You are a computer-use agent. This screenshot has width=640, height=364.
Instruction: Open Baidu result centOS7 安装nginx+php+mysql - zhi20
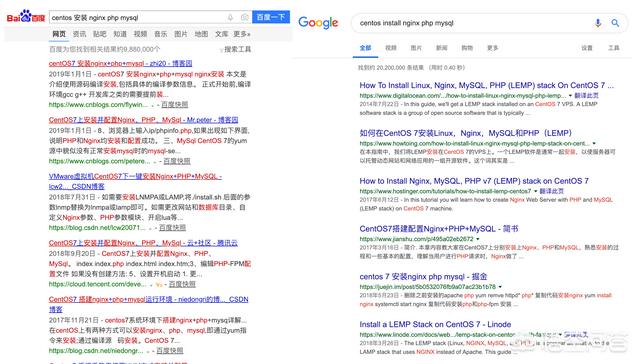click(x=120, y=64)
